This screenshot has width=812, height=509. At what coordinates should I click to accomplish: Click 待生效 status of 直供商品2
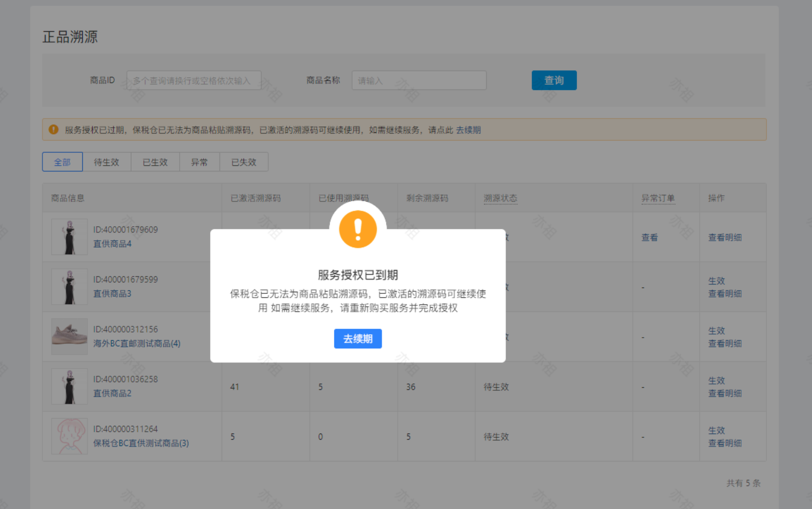coord(496,387)
